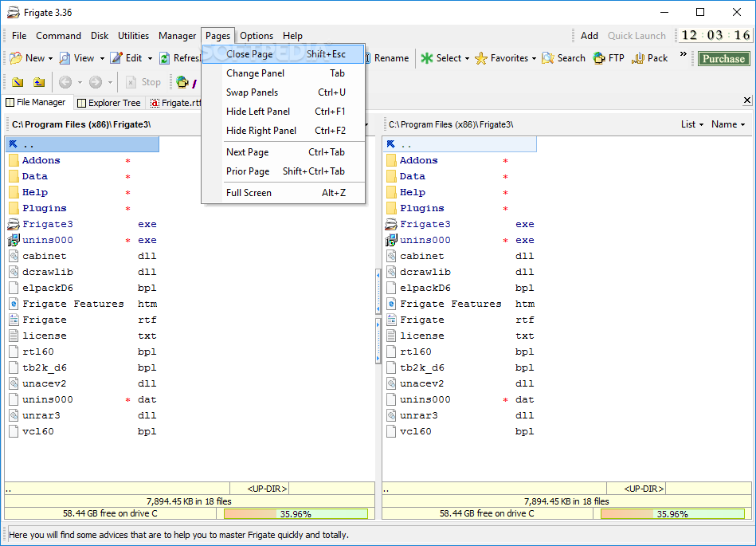The width and height of the screenshot is (756, 546).
Task: Click the Favorites star icon
Action: tap(480, 58)
